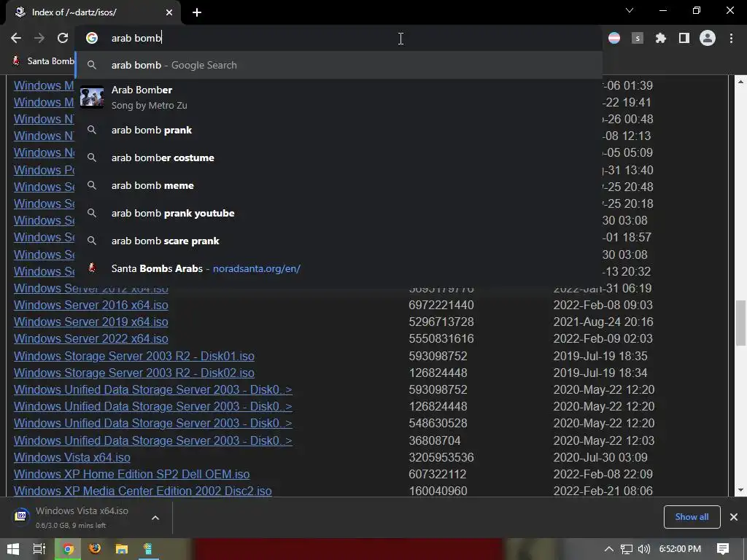Image resolution: width=747 pixels, height=560 pixels.
Task: Launch Firefox from the taskbar
Action: pos(96,549)
